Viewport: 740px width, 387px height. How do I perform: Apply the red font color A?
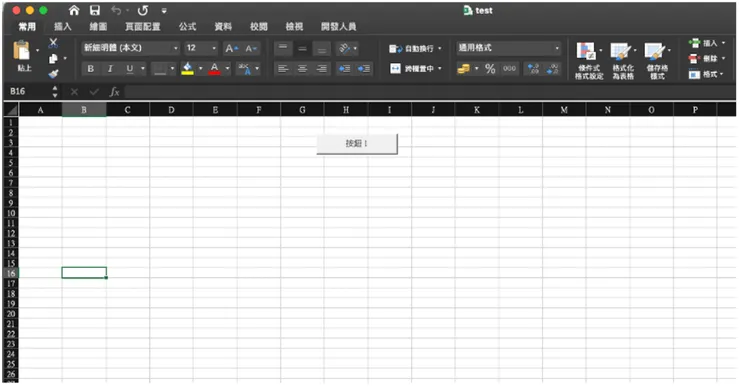pos(214,69)
